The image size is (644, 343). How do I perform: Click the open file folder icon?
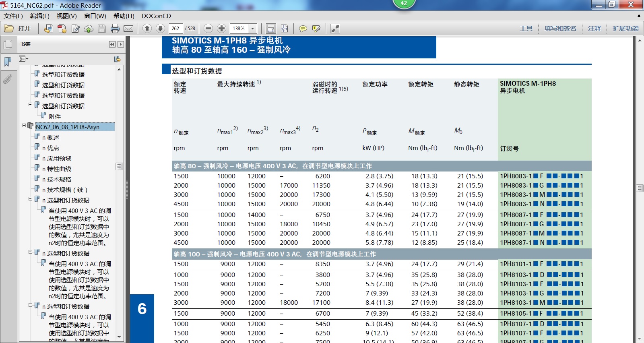(9, 29)
